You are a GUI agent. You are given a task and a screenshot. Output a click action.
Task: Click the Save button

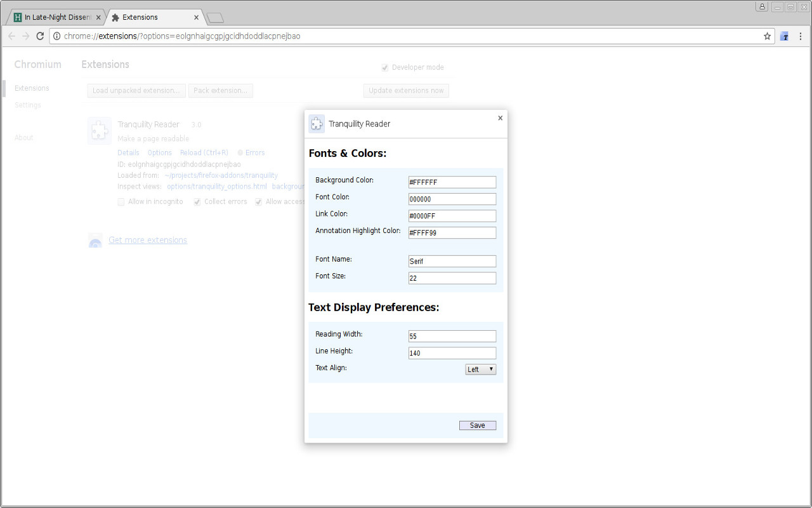coord(478,425)
